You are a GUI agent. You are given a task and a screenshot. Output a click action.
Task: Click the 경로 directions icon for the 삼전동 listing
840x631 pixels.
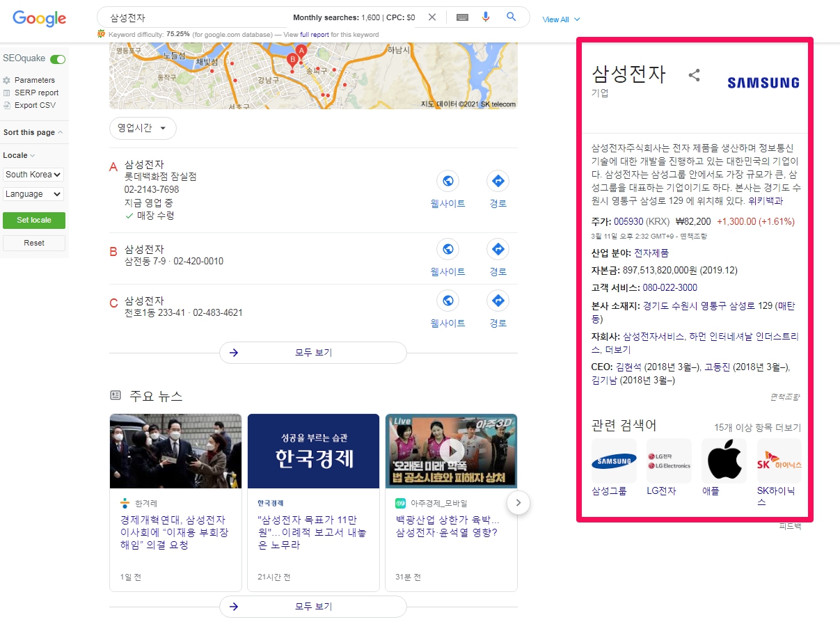point(498,248)
